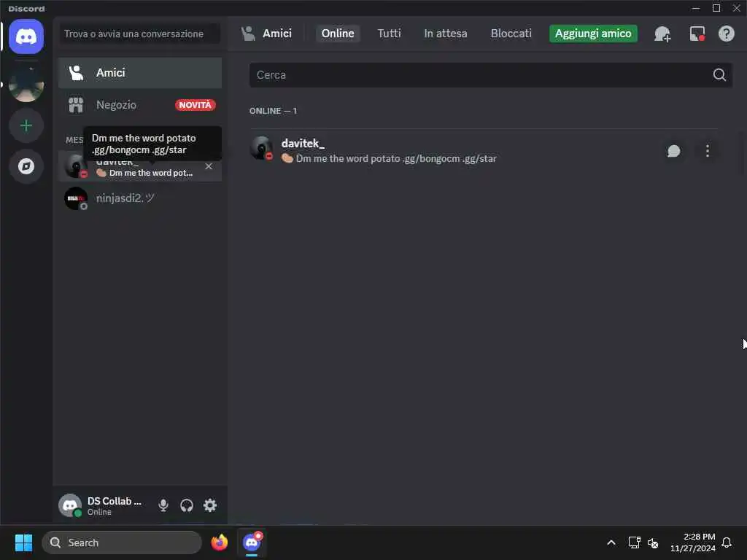747x560 pixels.
Task: Click the Amici icon in header
Action: coord(248,34)
